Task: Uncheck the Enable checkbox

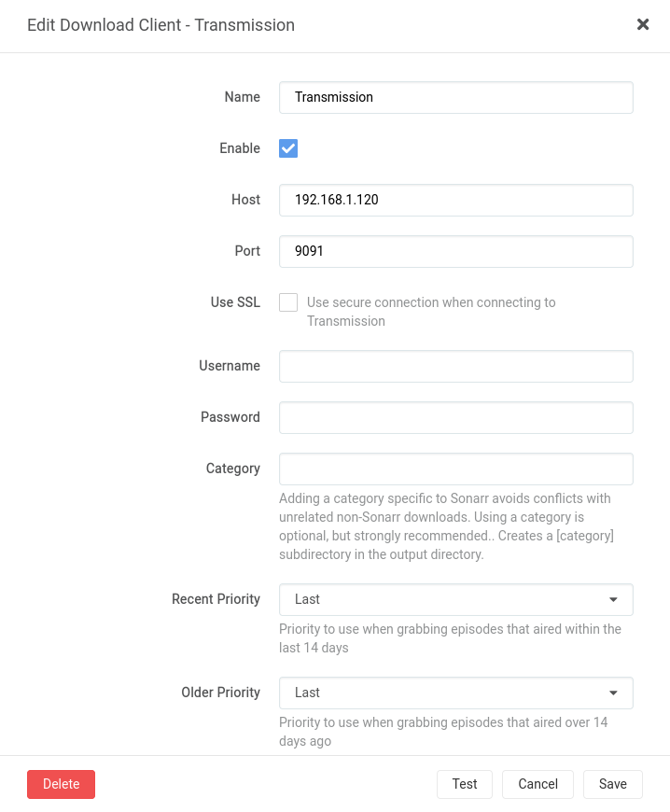Action: click(x=288, y=148)
